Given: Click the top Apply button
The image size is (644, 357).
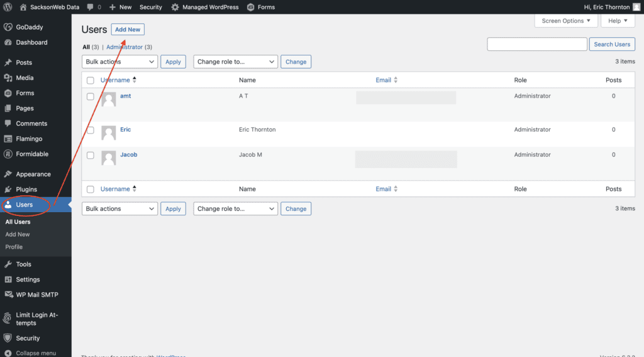Looking at the screenshot, I should coord(173,62).
